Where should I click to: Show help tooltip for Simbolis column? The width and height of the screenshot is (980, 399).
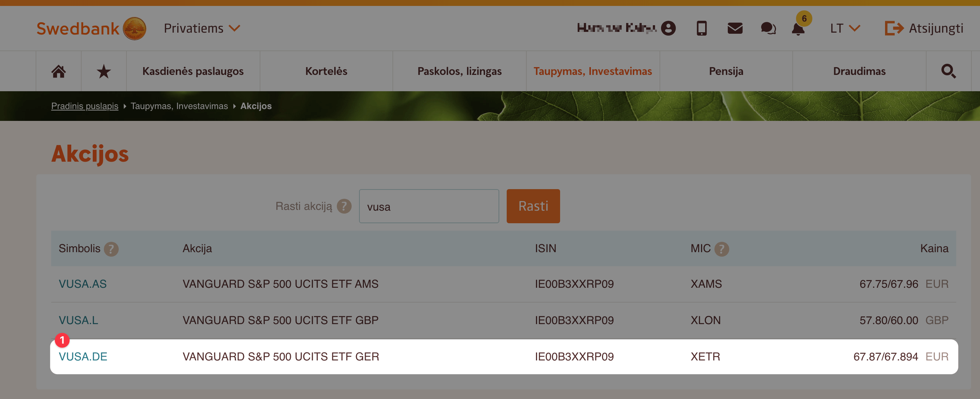(x=111, y=249)
